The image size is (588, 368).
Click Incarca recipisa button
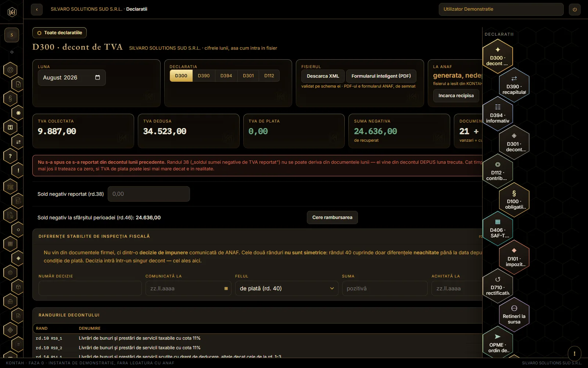(x=456, y=96)
